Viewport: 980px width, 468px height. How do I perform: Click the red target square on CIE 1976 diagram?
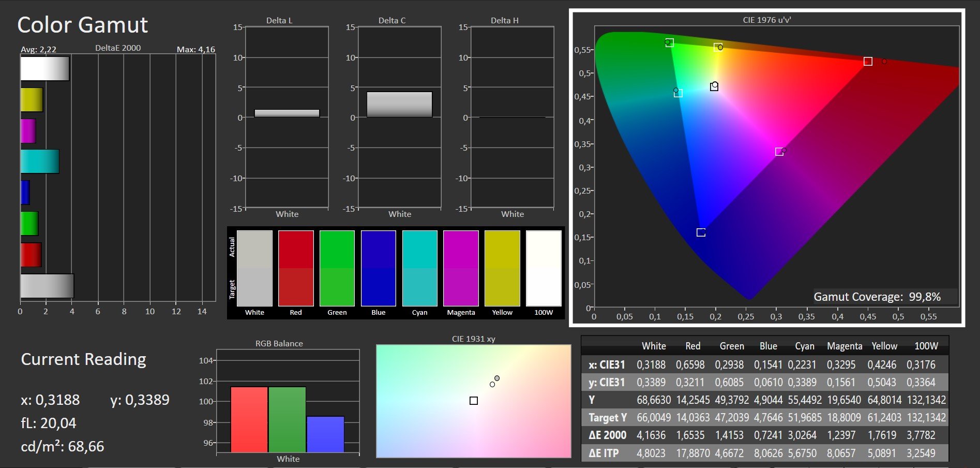click(x=868, y=62)
